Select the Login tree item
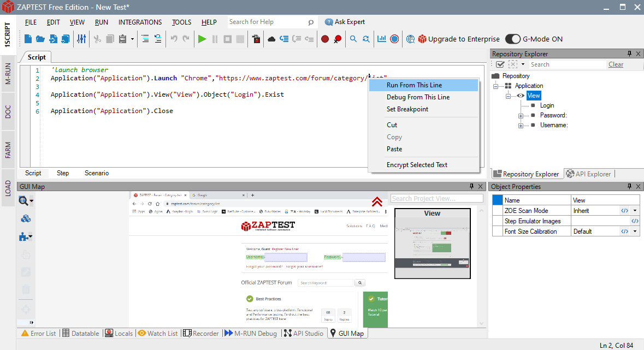The height and width of the screenshot is (350, 644). (x=547, y=105)
